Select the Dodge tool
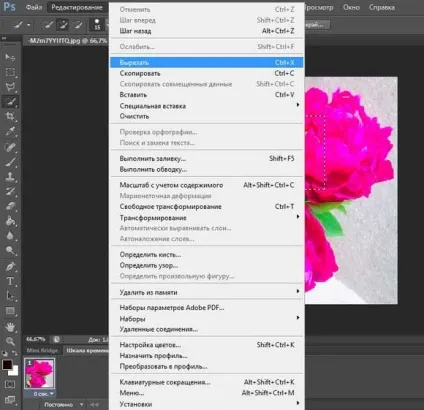424x410 pixels. pyautogui.click(x=10, y=250)
